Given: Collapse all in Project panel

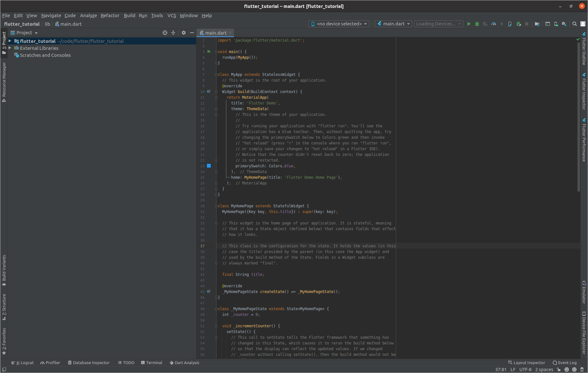Looking at the screenshot, I should [173, 33].
